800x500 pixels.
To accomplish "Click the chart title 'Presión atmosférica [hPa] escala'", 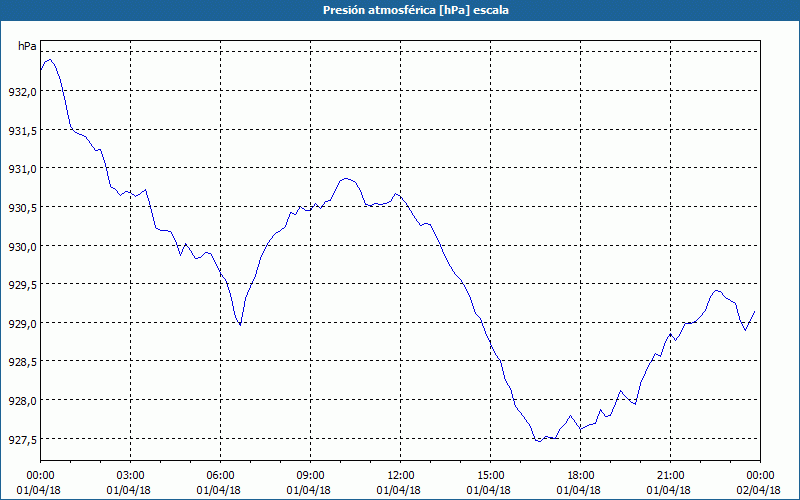I will 416,10.
